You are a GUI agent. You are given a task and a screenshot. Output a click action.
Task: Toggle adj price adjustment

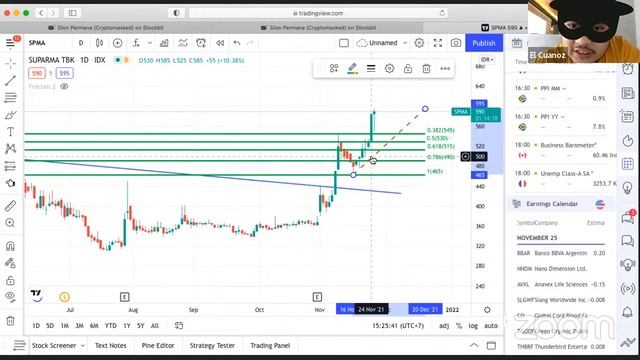click(x=444, y=326)
